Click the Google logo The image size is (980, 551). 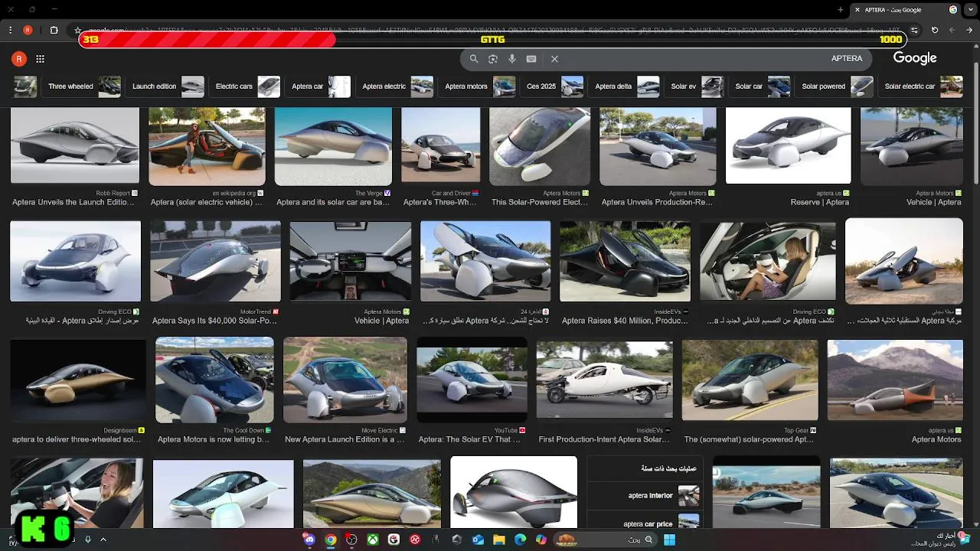click(x=915, y=58)
